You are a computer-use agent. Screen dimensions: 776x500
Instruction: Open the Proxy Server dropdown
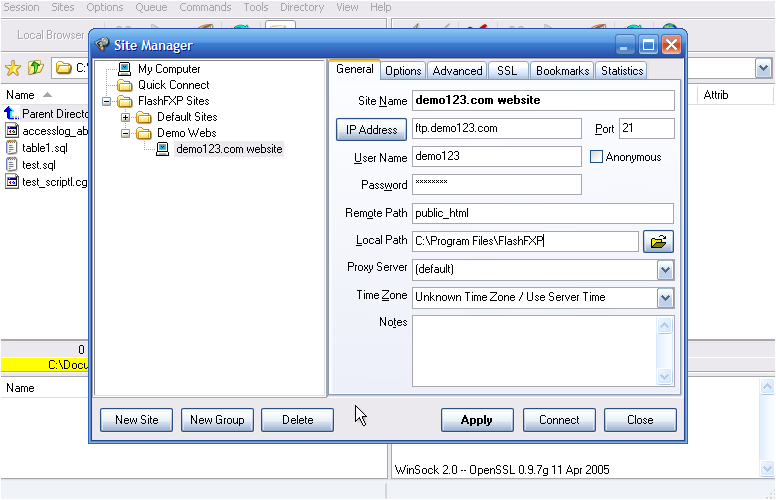(665, 270)
